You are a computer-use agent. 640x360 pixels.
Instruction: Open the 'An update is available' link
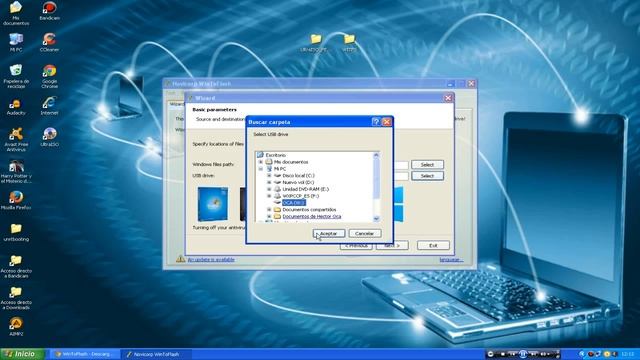pyautogui.click(x=211, y=259)
